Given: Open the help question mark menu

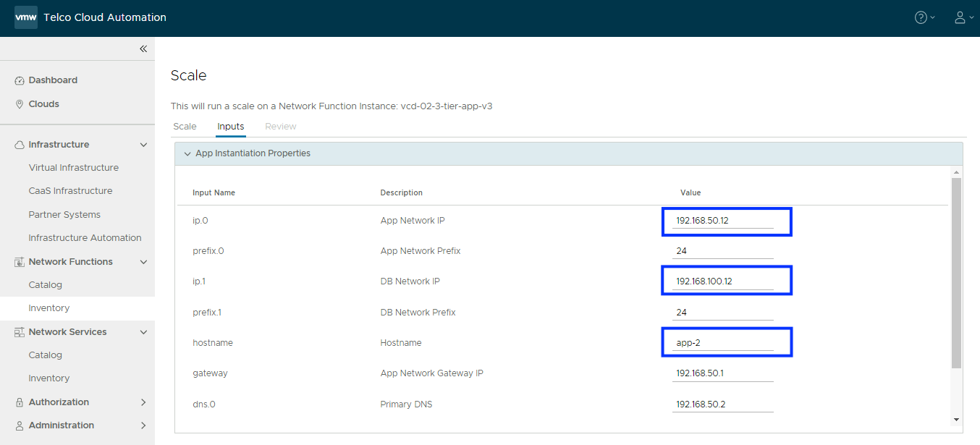Looking at the screenshot, I should [x=921, y=17].
